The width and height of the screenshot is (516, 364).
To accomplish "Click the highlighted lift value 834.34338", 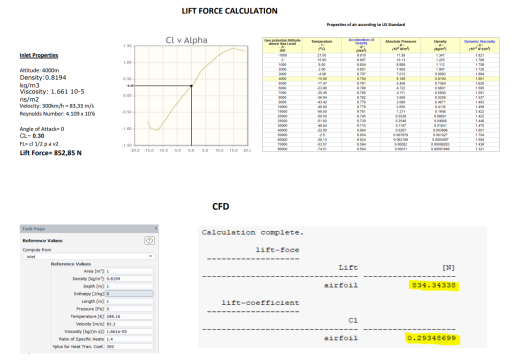I will tap(434, 286).
